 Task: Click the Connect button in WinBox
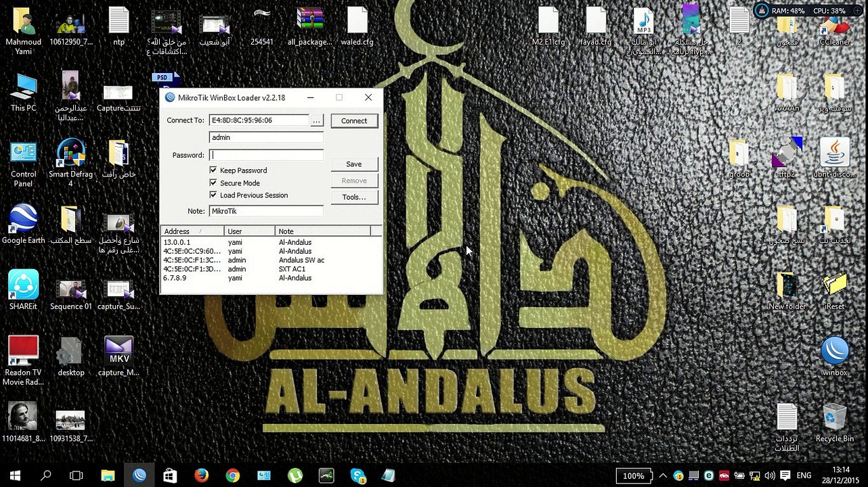(x=354, y=120)
